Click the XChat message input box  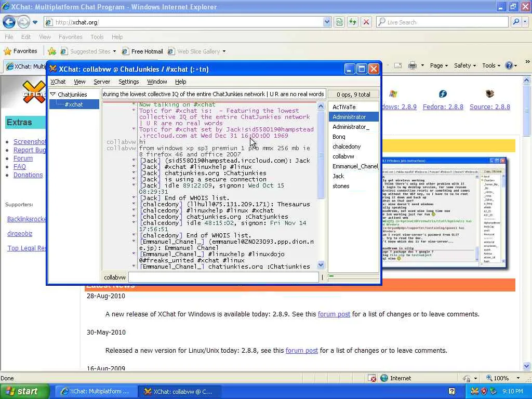[x=223, y=277]
